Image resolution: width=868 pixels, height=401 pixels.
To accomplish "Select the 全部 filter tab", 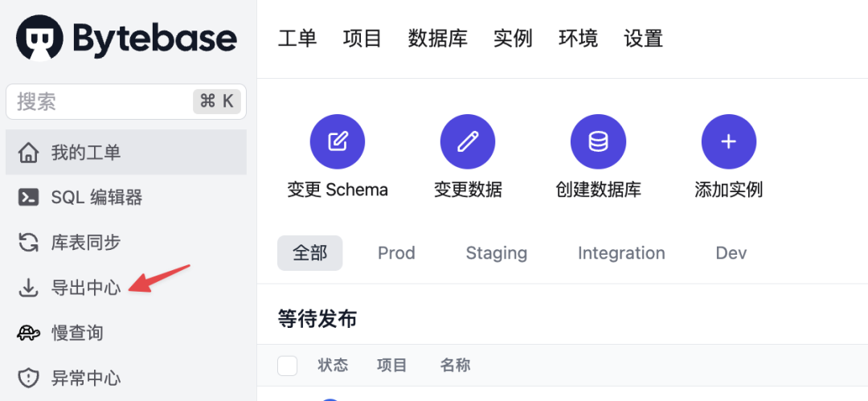I will (309, 253).
